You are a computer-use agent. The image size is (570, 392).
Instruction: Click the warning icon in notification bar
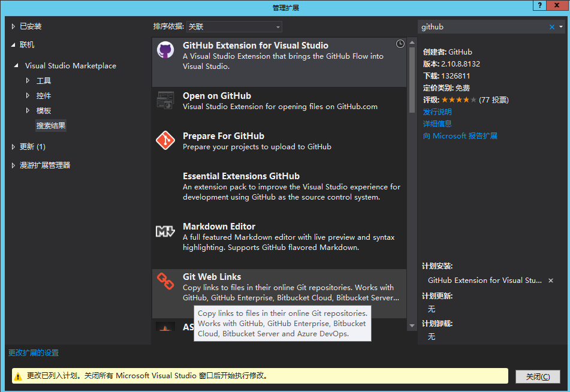17,376
